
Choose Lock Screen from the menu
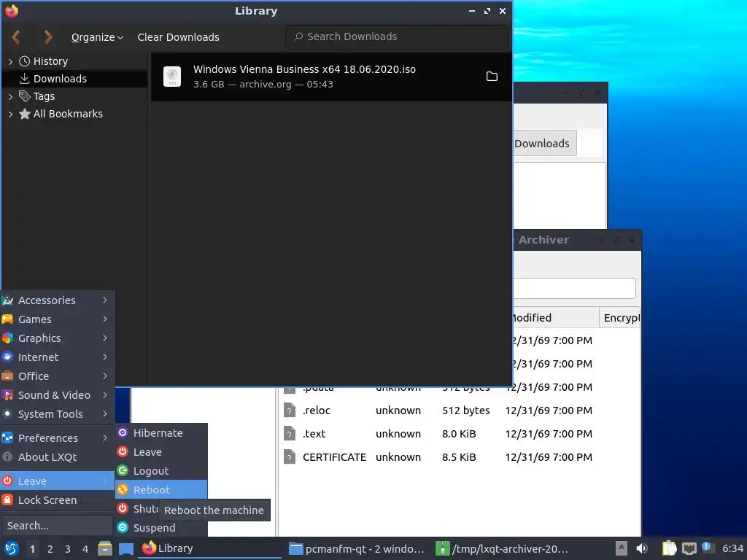pos(57,500)
